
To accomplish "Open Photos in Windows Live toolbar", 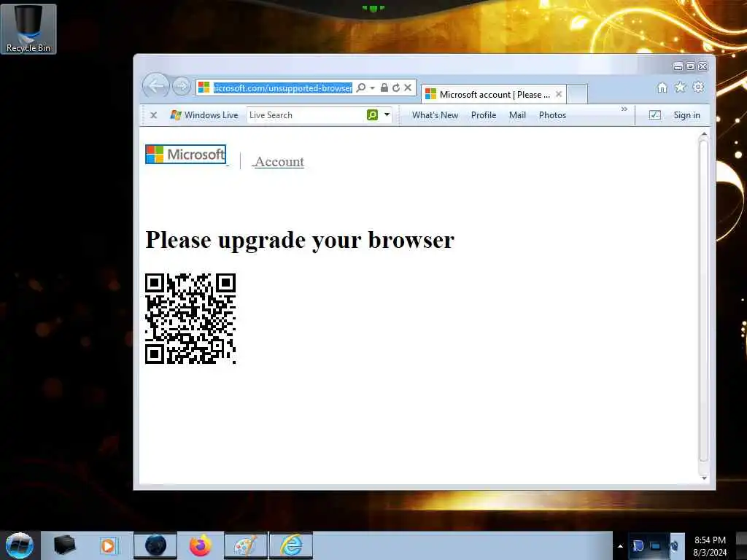I will 553,114.
